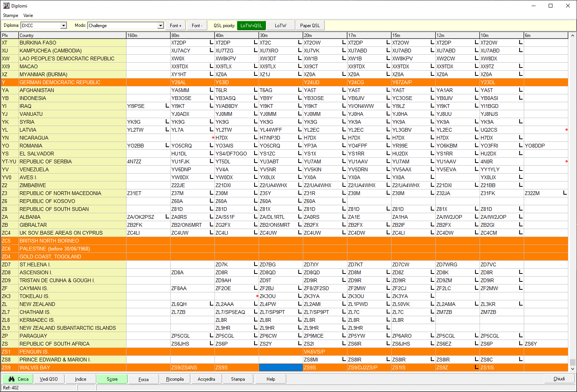Select LoTW QSL priority option
Screen dimensions: 577x392
click(x=281, y=26)
